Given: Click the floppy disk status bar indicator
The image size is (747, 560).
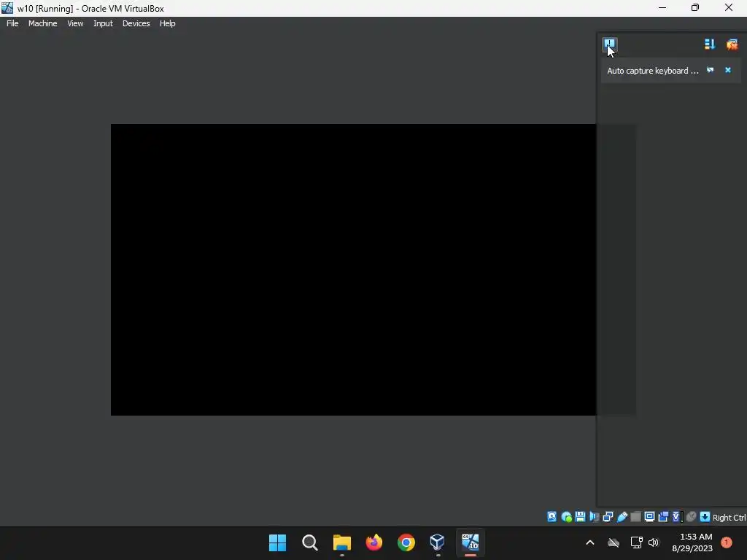Looking at the screenshot, I should tap(580, 517).
